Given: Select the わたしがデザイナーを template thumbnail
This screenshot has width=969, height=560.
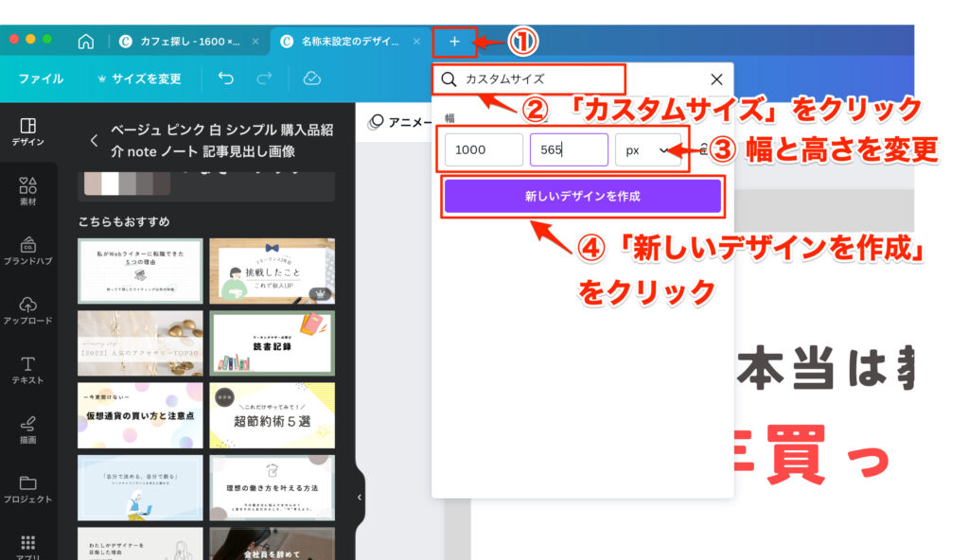Looking at the screenshot, I should (x=140, y=544).
